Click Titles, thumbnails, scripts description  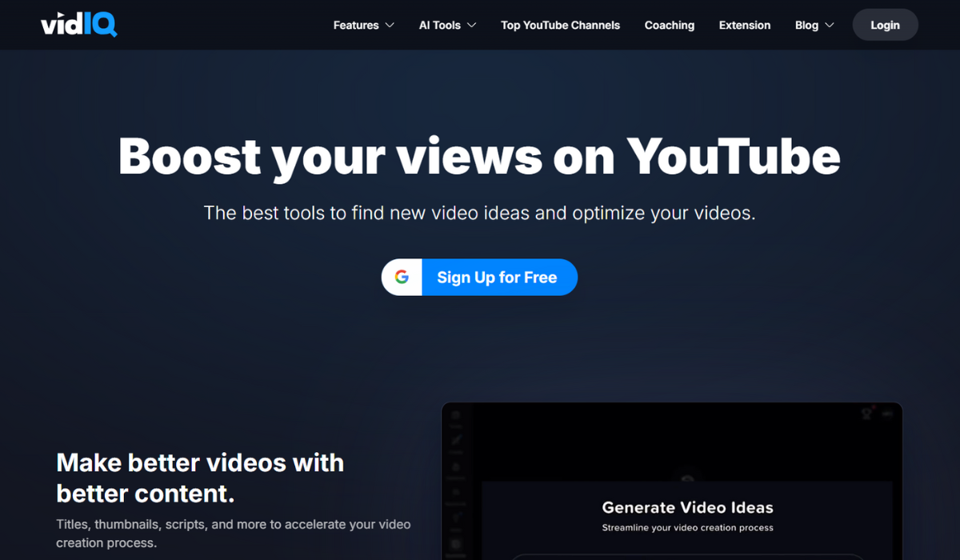point(233,534)
